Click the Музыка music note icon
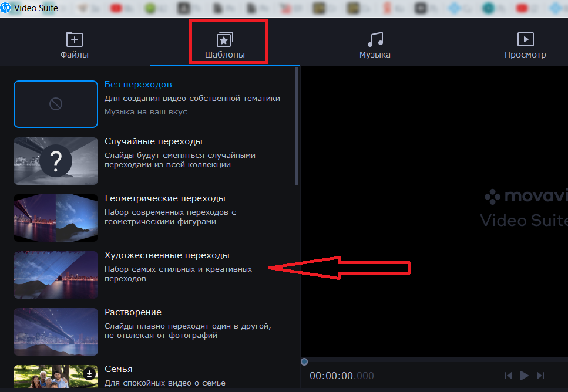The width and height of the screenshot is (568, 392). 375,39
